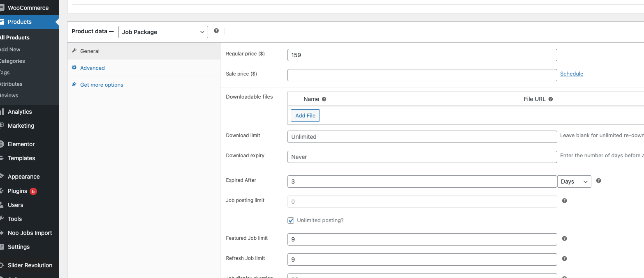This screenshot has width=644, height=278.
Task: Click the Analytics bar chart icon
Action: (x=2, y=112)
